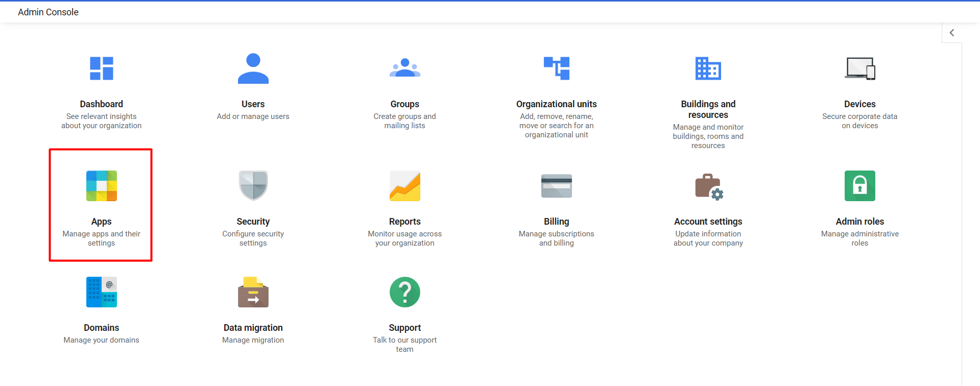Select the Reports heading
This screenshot has height=386, width=980.
pos(405,222)
